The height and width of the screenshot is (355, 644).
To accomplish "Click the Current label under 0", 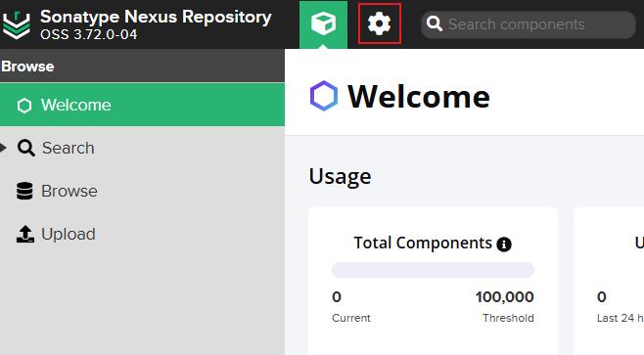I will 351,318.
